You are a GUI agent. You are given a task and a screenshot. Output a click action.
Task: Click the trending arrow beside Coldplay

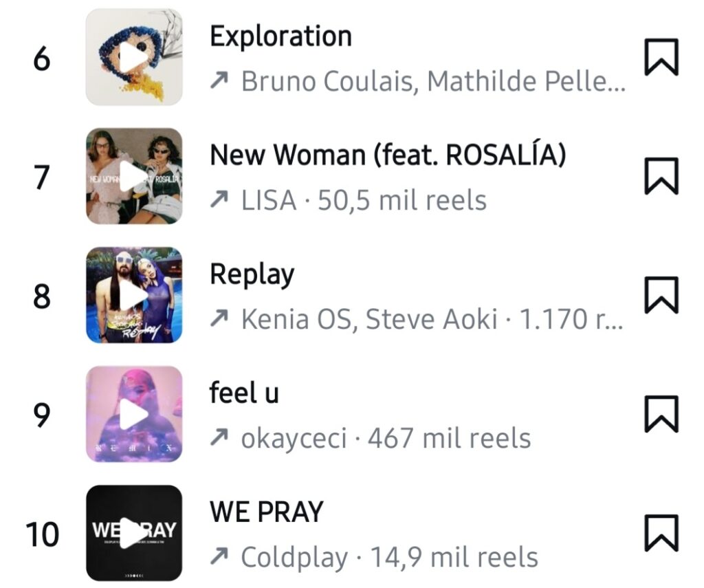(219, 556)
